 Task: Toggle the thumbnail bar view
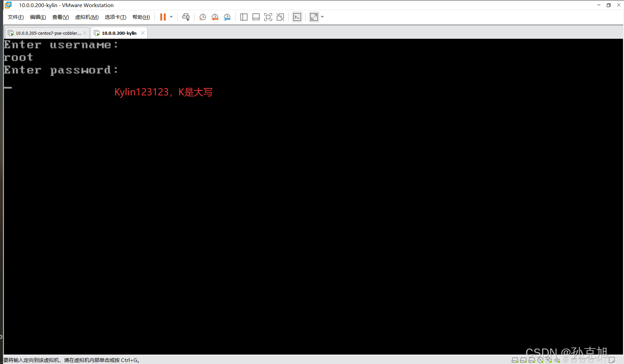256,17
